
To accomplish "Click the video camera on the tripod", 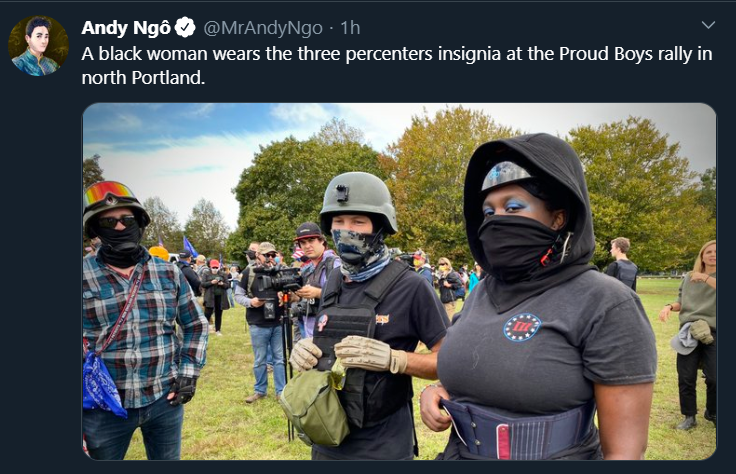I will click(x=277, y=279).
